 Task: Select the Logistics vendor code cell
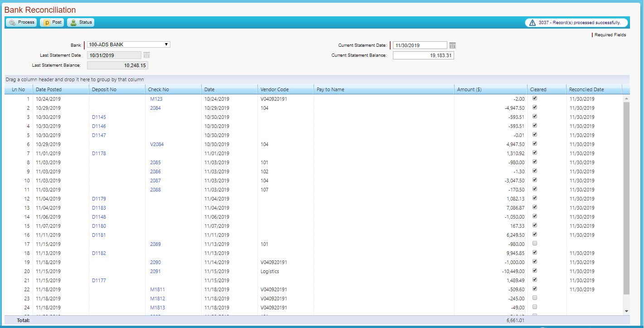coord(270,271)
